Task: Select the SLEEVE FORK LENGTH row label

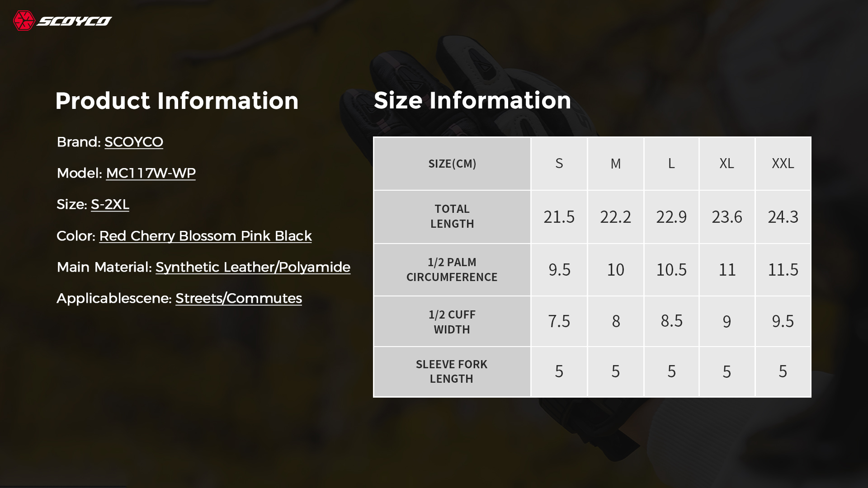Action: click(452, 371)
